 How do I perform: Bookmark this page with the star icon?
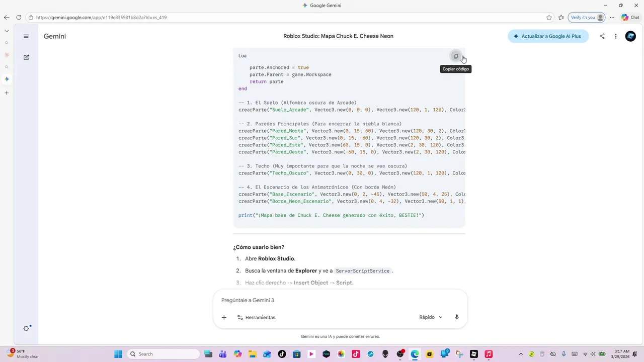coord(549,17)
